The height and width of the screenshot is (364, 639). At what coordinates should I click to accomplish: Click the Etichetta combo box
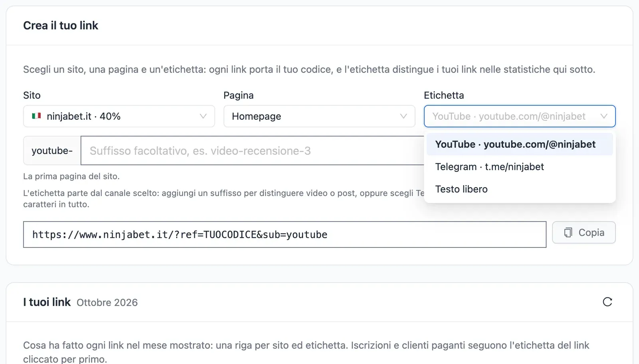pos(519,116)
